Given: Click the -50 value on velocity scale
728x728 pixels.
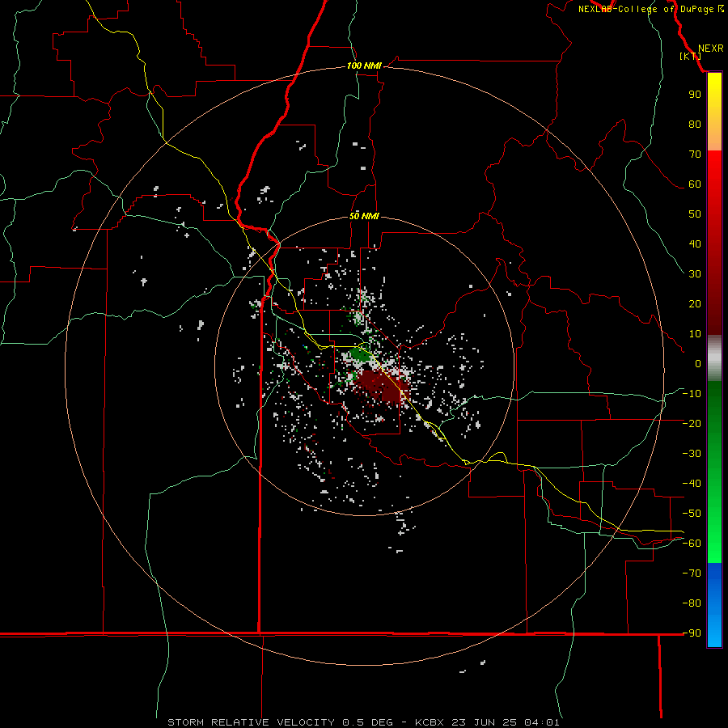Looking at the screenshot, I should tap(692, 514).
